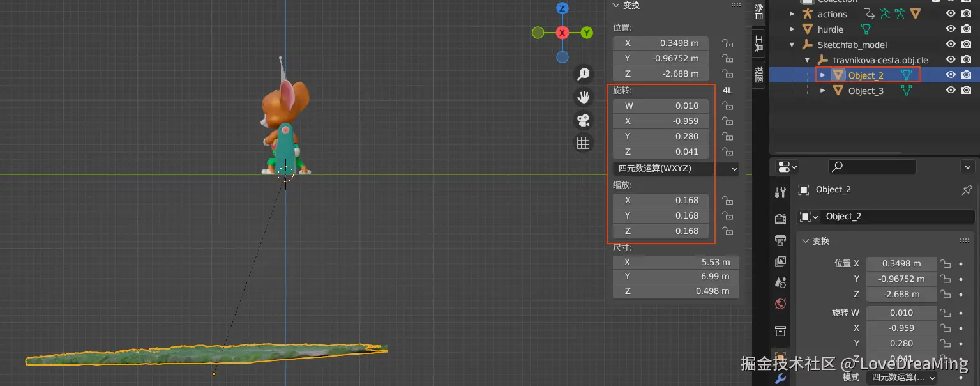This screenshot has height=386, width=980.
Task: Open the View Layer properties icon
Action: (x=780, y=261)
